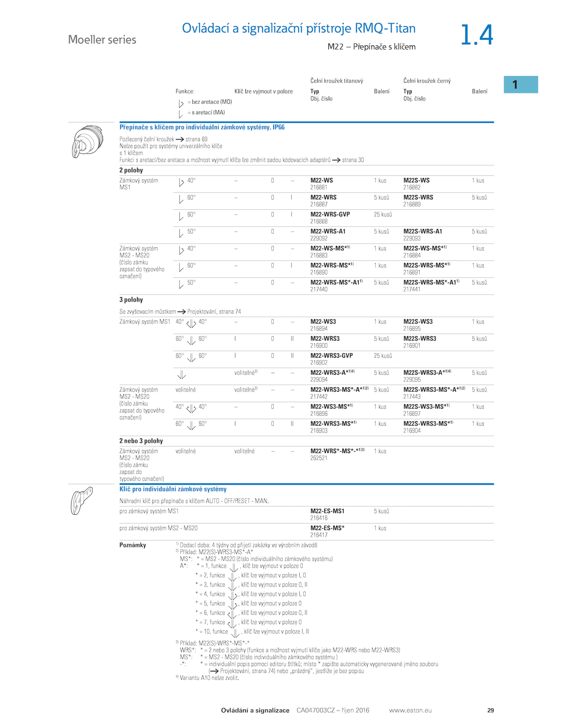Click the title Ovládací a signalizační přístroje RMQ-Titan

click(x=299, y=28)
